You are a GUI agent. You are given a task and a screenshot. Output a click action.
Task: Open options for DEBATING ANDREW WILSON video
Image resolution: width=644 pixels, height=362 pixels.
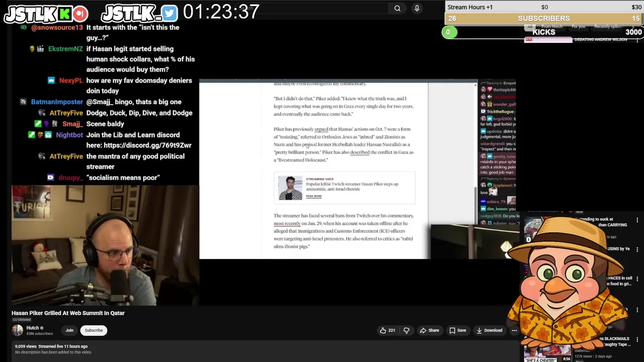(x=637, y=40)
